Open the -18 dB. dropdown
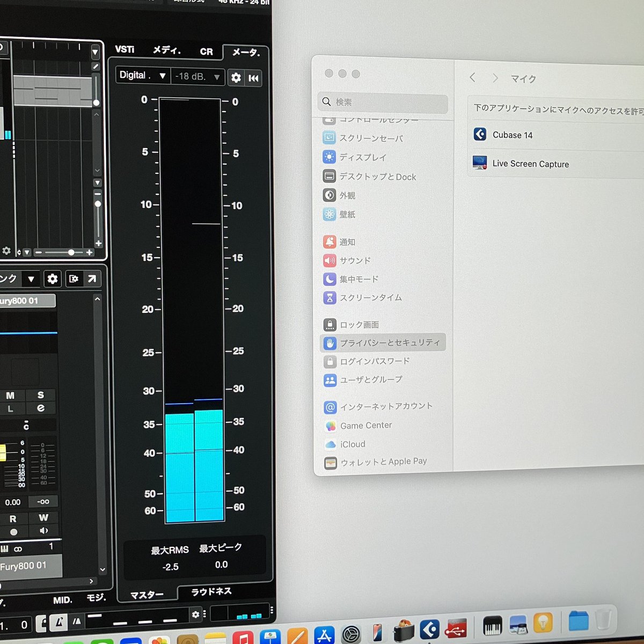 tap(197, 77)
